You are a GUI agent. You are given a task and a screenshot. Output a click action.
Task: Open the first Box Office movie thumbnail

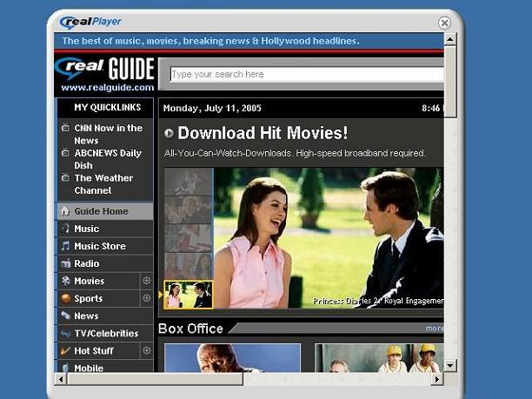coord(232,358)
